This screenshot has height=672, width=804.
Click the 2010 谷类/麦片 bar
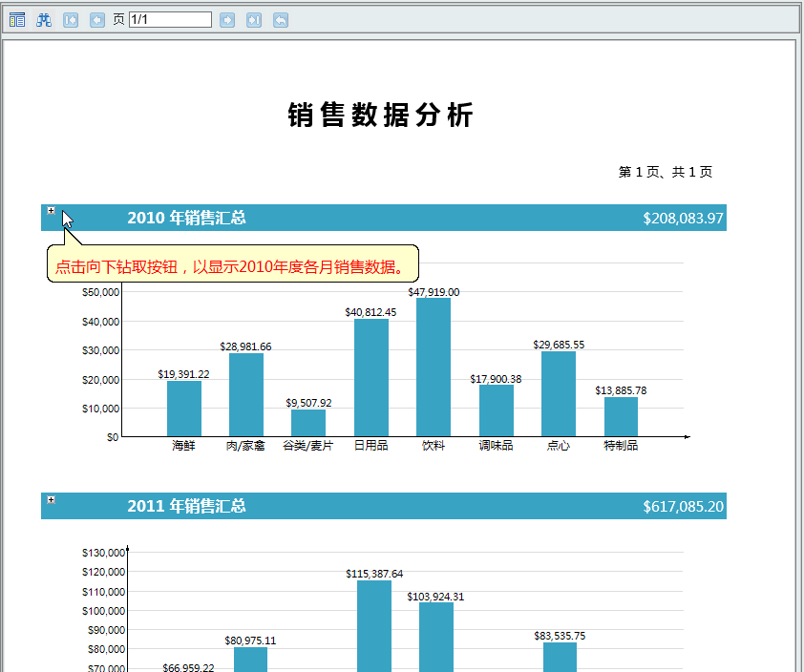coord(308,423)
